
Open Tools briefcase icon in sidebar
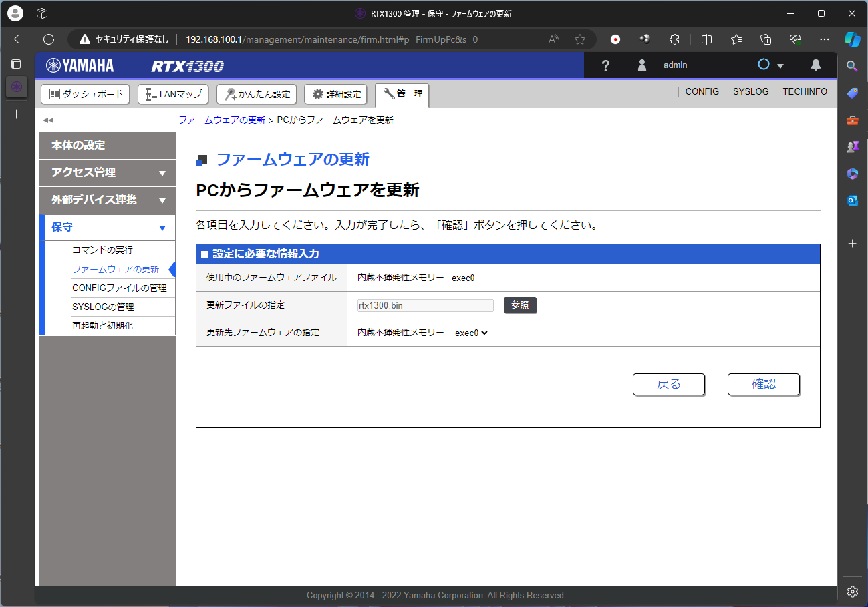(x=852, y=120)
